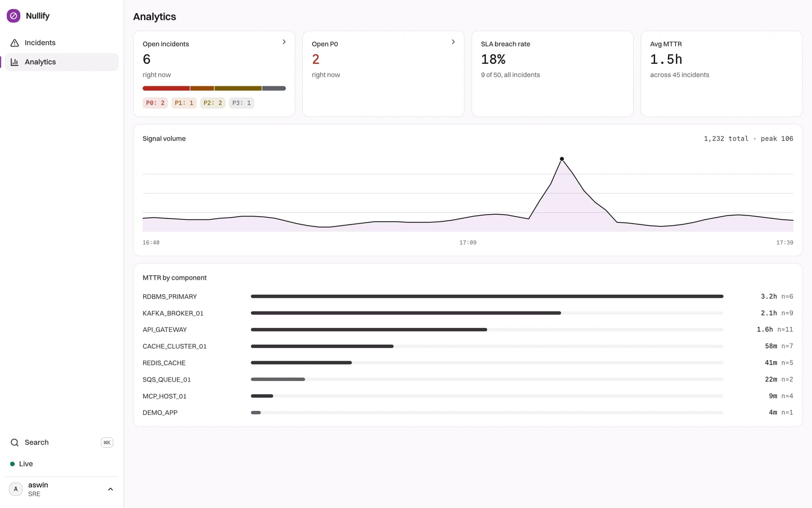812x508 pixels.
Task: Click the API_GATEWAY row label
Action: (165, 330)
